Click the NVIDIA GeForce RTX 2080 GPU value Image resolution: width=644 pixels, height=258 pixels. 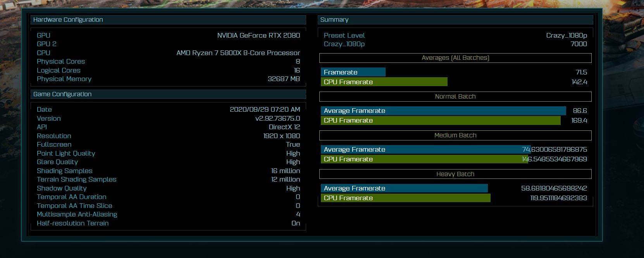(x=258, y=35)
